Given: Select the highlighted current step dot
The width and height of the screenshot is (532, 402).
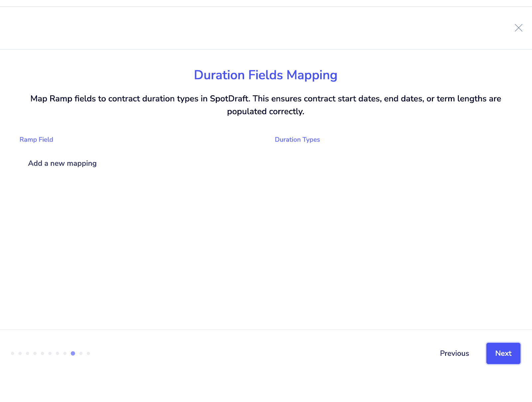Looking at the screenshot, I should tap(73, 353).
